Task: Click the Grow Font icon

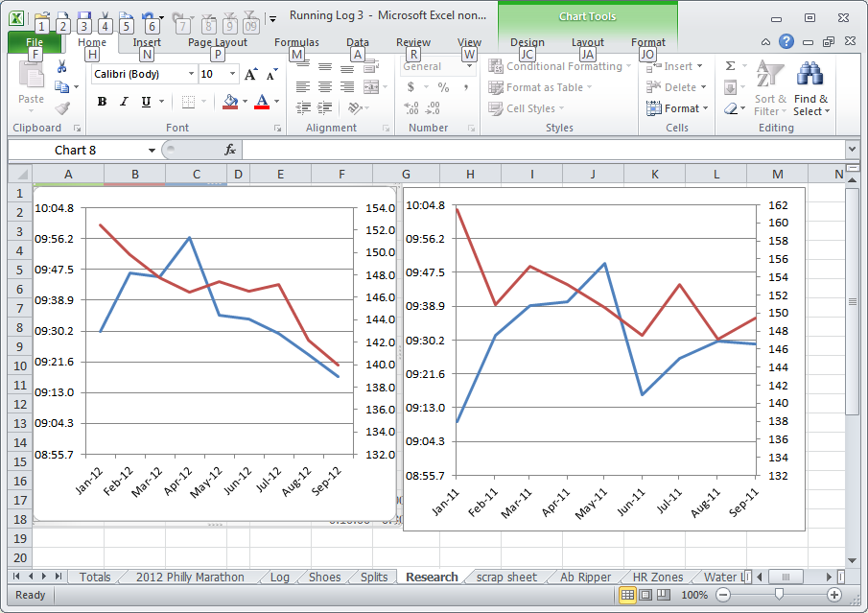Action: coord(250,75)
